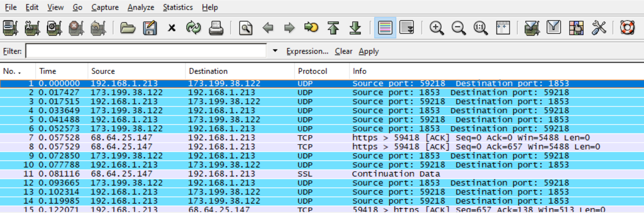The image size is (644, 213).
Task: Open preferences with tools icon
Action: click(598, 28)
